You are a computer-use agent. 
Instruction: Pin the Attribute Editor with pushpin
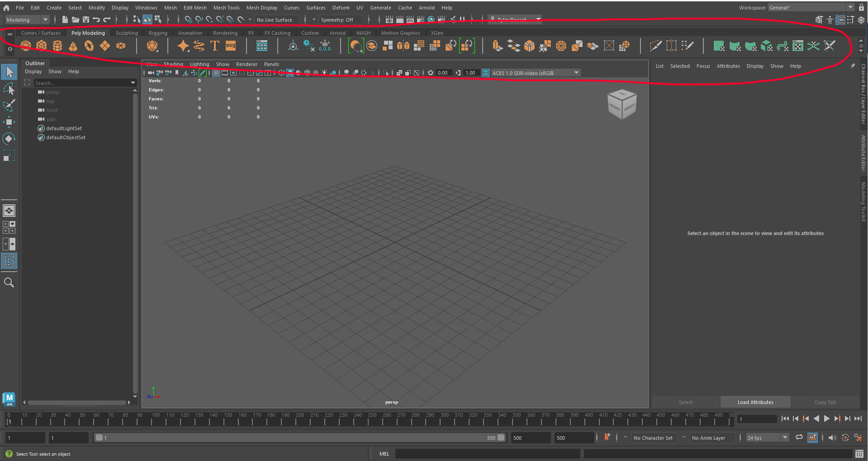click(x=853, y=66)
